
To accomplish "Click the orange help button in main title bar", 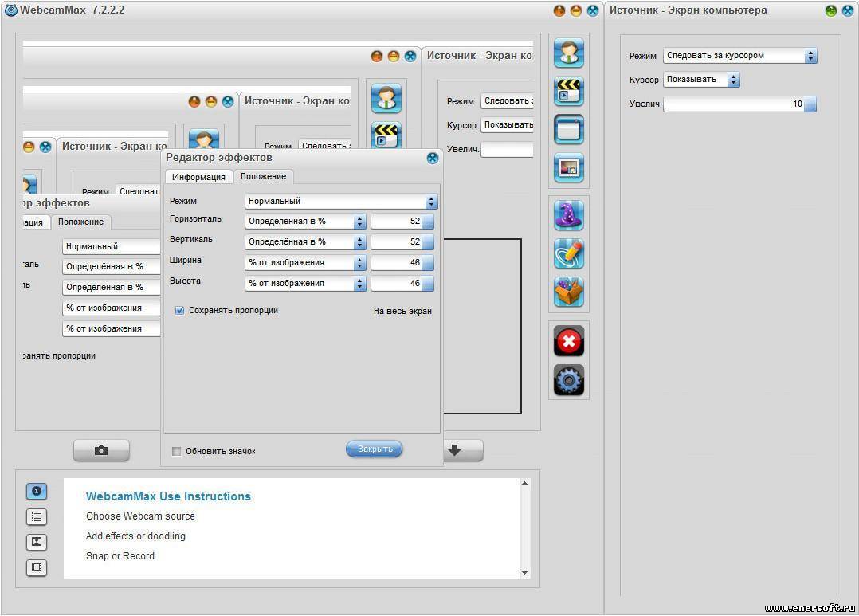I will [559, 10].
